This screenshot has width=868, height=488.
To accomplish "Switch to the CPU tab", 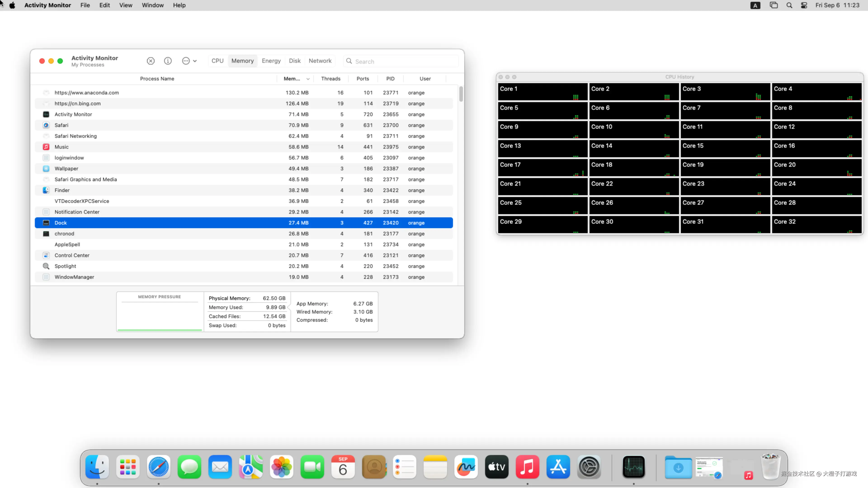I will click(x=217, y=61).
